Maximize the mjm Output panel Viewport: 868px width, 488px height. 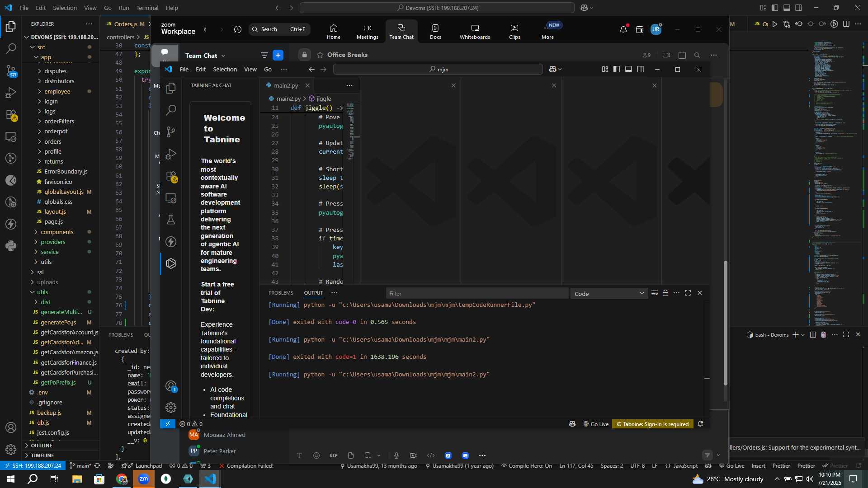(x=688, y=293)
